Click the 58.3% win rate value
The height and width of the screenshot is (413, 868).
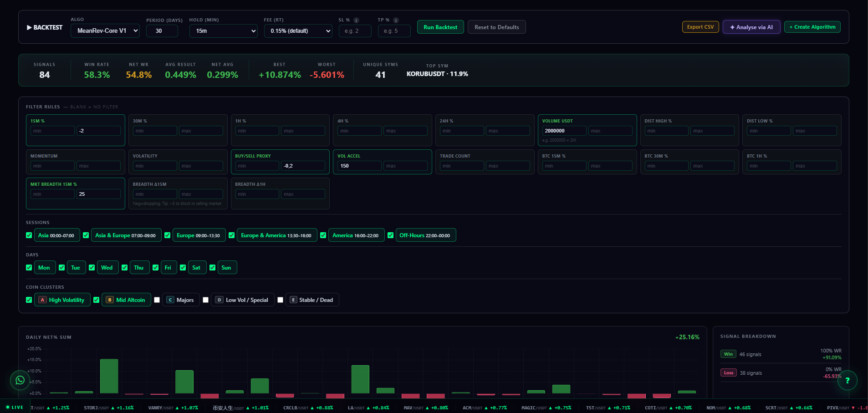pyautogui.click(x=97, y=75)
